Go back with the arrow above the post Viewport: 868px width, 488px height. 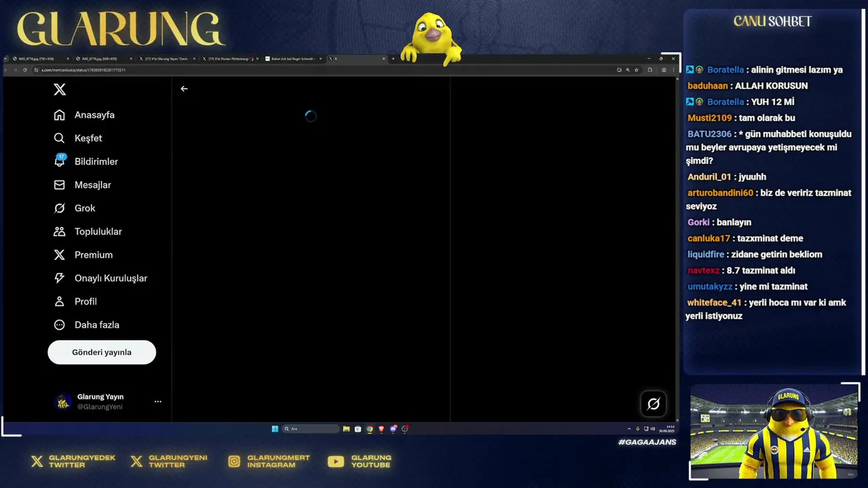184,89
